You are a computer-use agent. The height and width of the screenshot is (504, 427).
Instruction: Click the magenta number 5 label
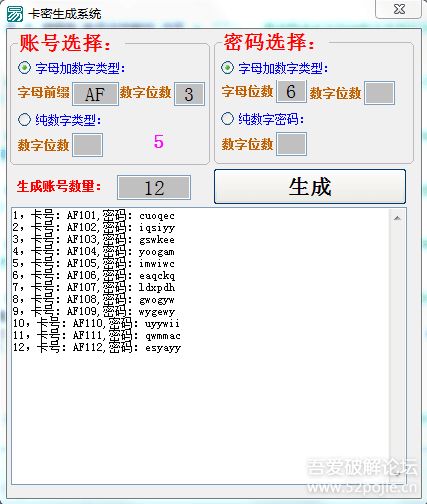[159, 141]
